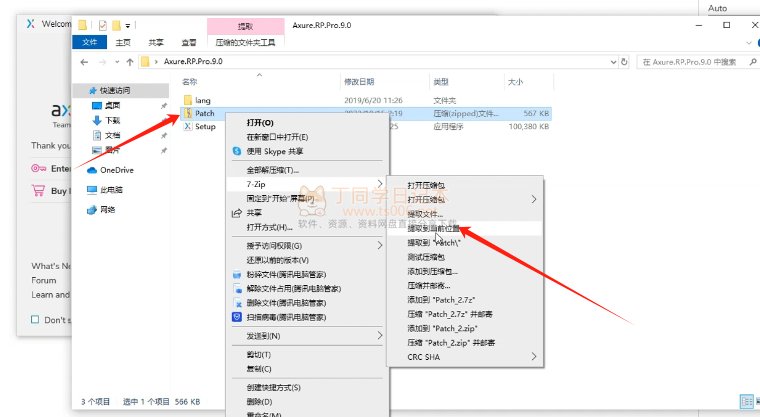The image size is (760, 417).
Task: Switch to the 查看 ribbon tab
Action: click(189, 43)
